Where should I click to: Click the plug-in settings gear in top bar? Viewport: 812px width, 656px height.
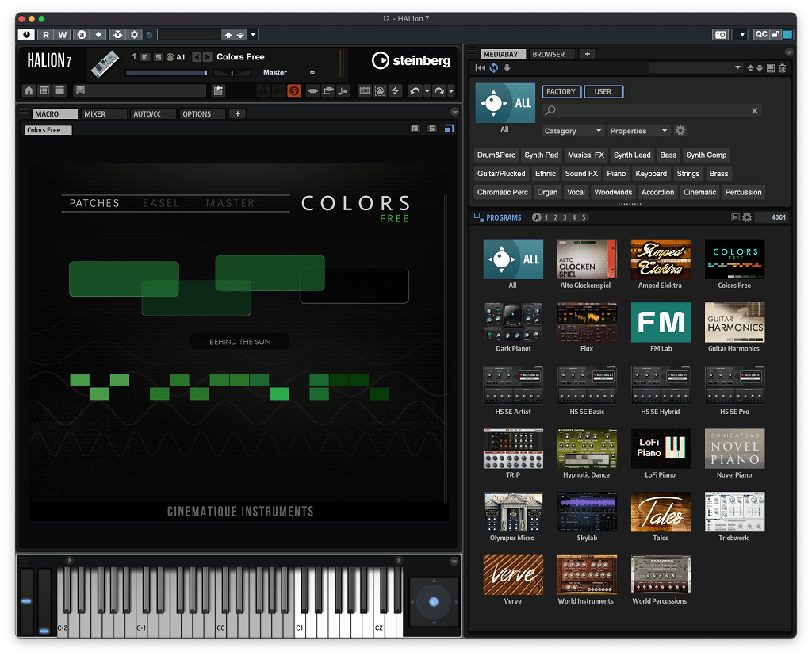[x=134, y=35]
